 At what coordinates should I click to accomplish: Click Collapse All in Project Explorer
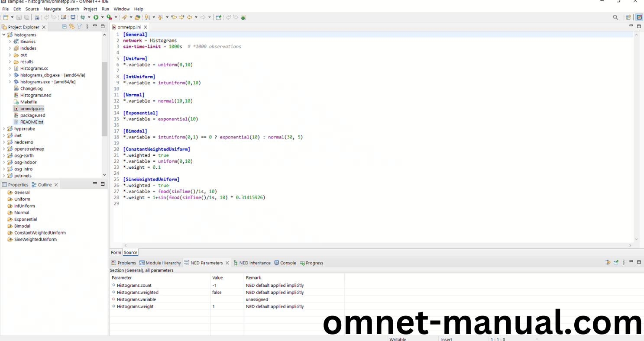tap(65, 27)
